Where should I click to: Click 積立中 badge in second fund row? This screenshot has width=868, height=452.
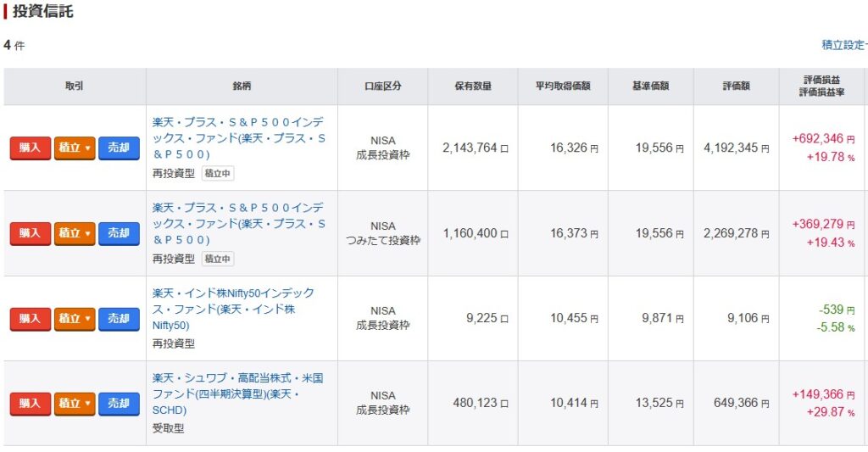(x=218, y=259)
